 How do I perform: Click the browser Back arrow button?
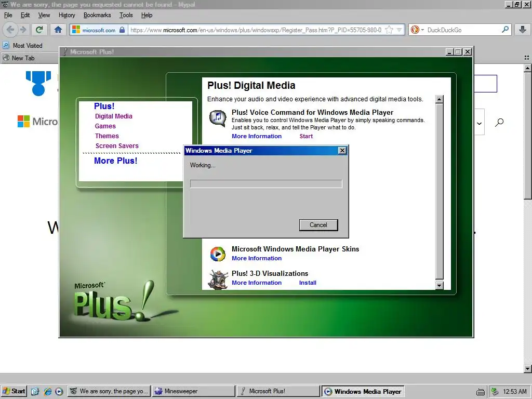click(10, 30)
